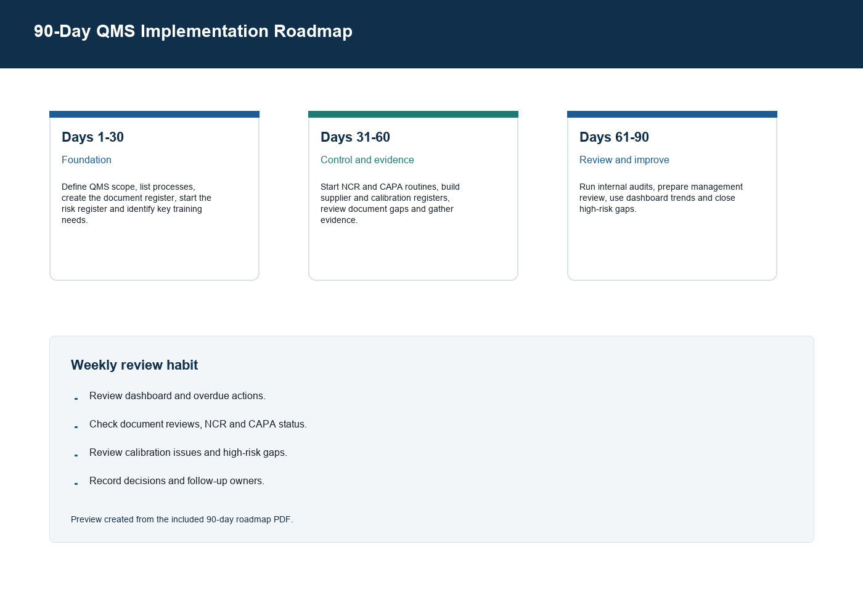Click the '90-Day QMS Implementation Roadmap' title
The width and height of the screenshot is (863, 616).
pyautogui.click(x=193, y=31)
